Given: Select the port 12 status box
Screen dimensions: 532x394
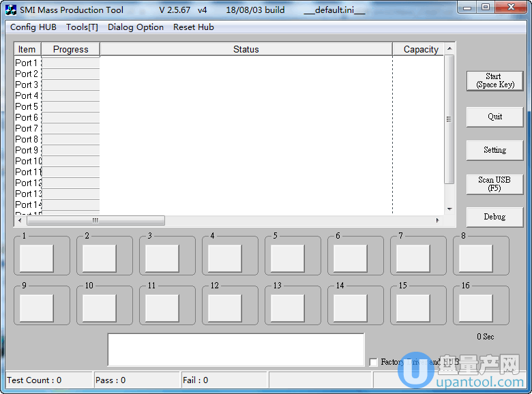Looking at the screenshot, I should pyautogui.click(x=225, y=307).
